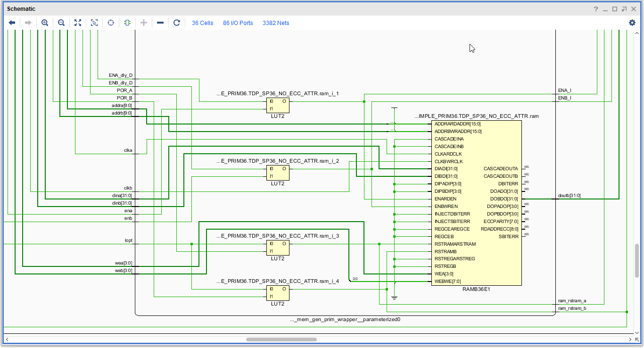Viewport: 644px width, 348px height.
Task: Click the back arrow in schematic toolbar
Action: click(x=12, y=23)
